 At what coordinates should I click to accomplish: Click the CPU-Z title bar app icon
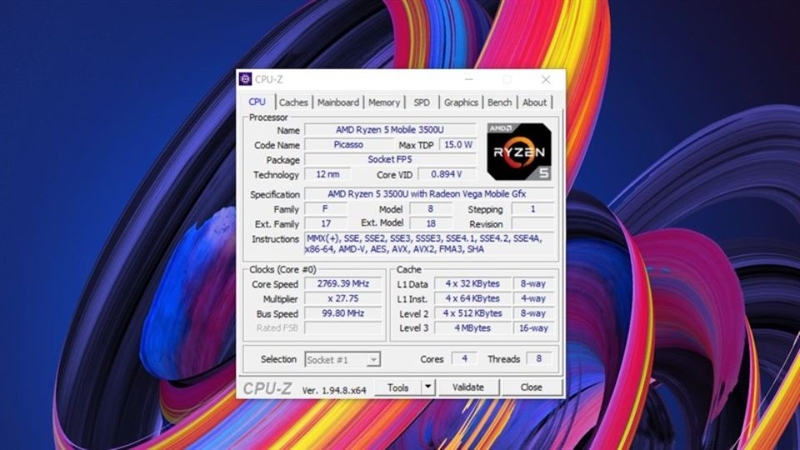click(245, 79)
